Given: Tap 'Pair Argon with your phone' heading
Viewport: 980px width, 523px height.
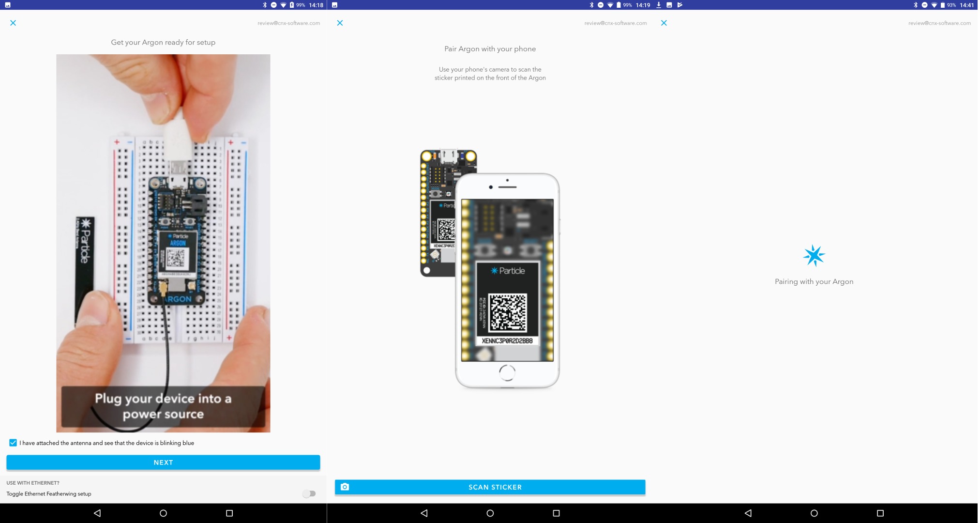Looking at the screenshot, I should pos(490,49).
